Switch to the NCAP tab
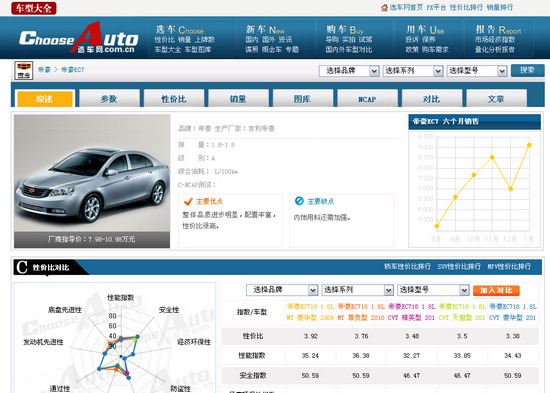The width and height of the screenshot is (550, 393). coord(367,99)
